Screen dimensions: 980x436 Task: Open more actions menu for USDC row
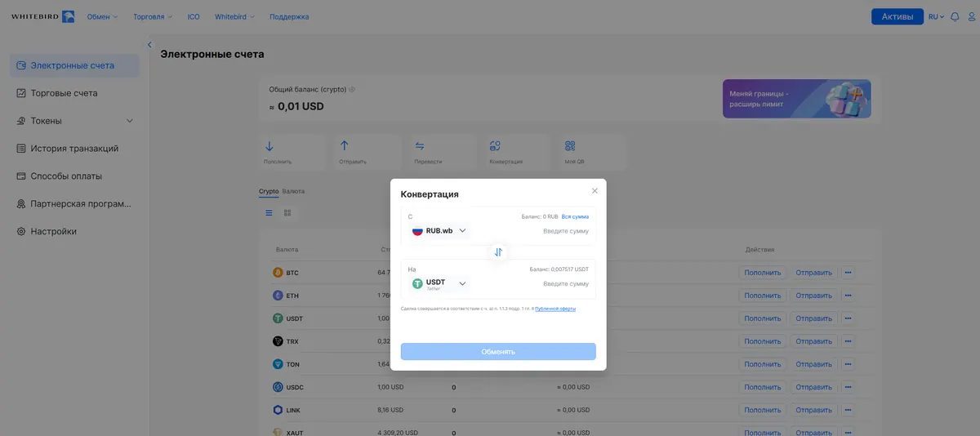(x=848, y=387)
